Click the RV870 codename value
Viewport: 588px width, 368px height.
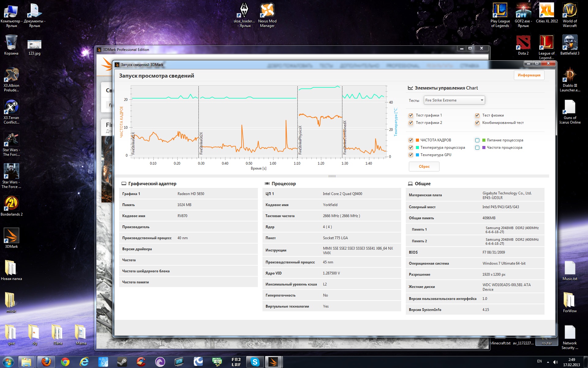182,216
